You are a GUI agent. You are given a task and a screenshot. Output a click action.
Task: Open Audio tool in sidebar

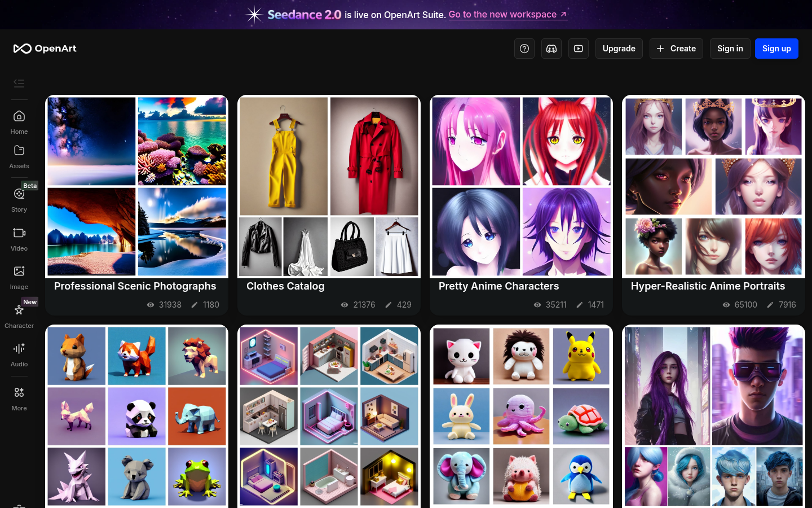[19, 354]
